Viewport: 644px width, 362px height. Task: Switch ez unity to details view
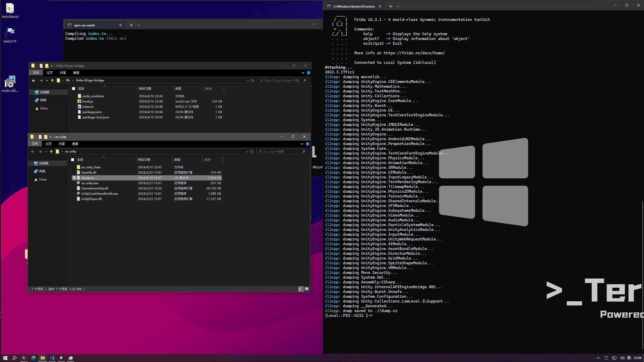point(300,289)
